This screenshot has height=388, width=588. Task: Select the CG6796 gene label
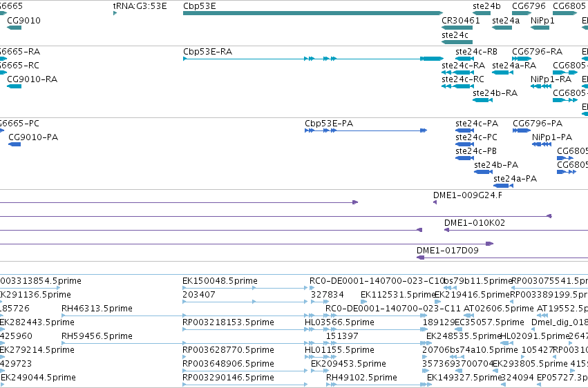point(529,6)
